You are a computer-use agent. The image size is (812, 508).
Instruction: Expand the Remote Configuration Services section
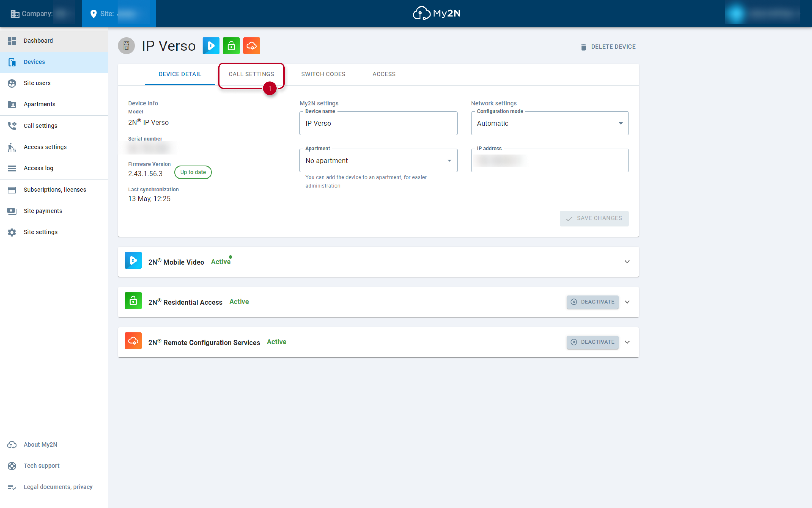(x=627, y=342)
